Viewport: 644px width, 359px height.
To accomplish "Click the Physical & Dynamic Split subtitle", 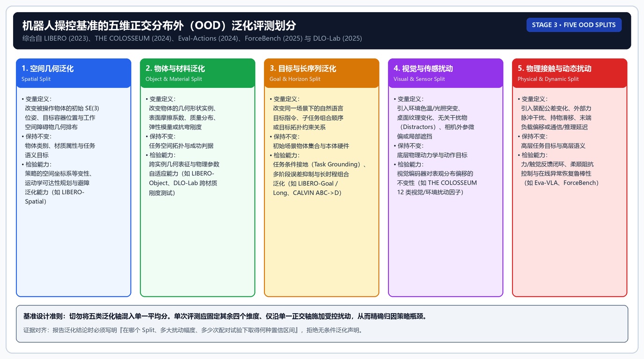I will [548, 79].
